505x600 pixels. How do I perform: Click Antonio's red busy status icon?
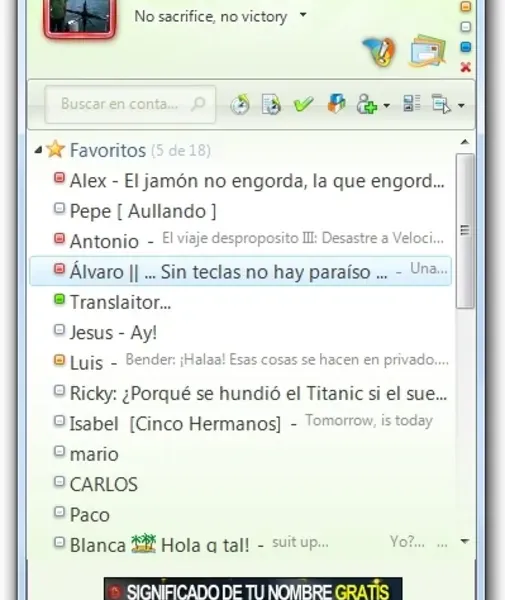pos(59,238)
